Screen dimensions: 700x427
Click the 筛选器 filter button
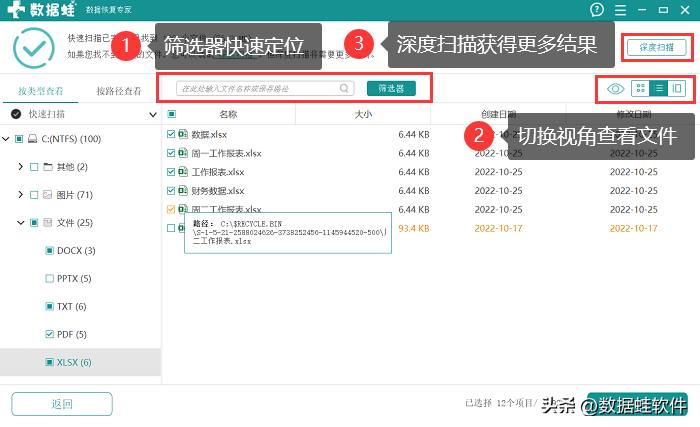(392, 88)
